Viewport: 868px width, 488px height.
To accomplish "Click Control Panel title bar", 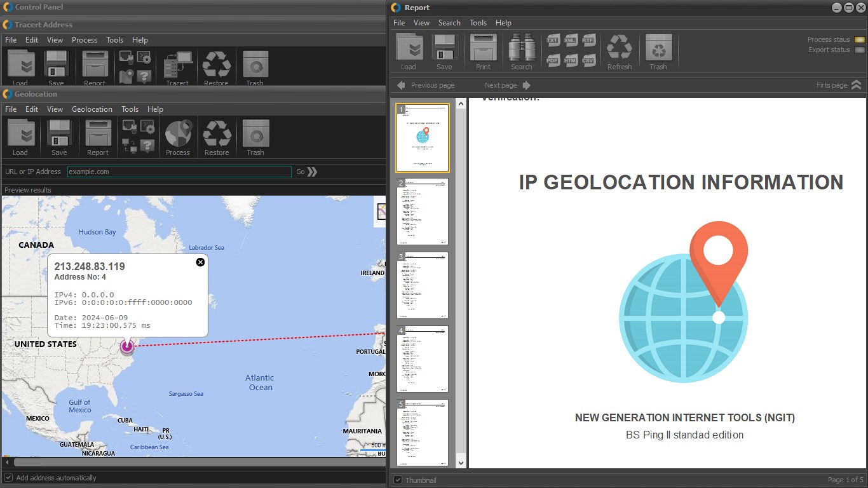I will point(193,7).
